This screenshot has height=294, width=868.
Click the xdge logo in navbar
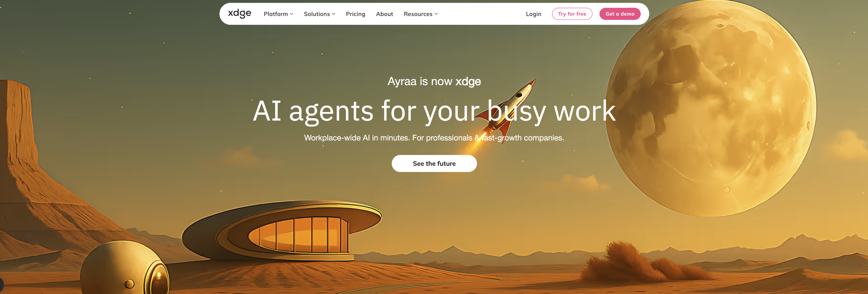pyautogui.click(x=240, y=14)
